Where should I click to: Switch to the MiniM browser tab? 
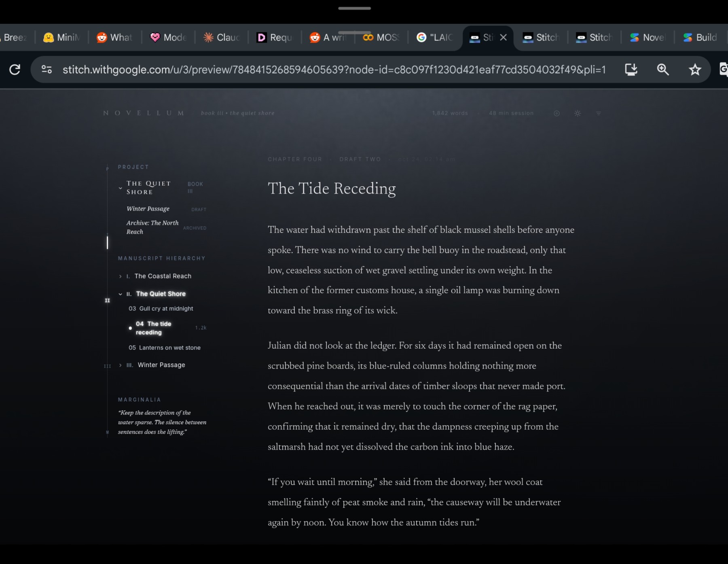point(61,38)
